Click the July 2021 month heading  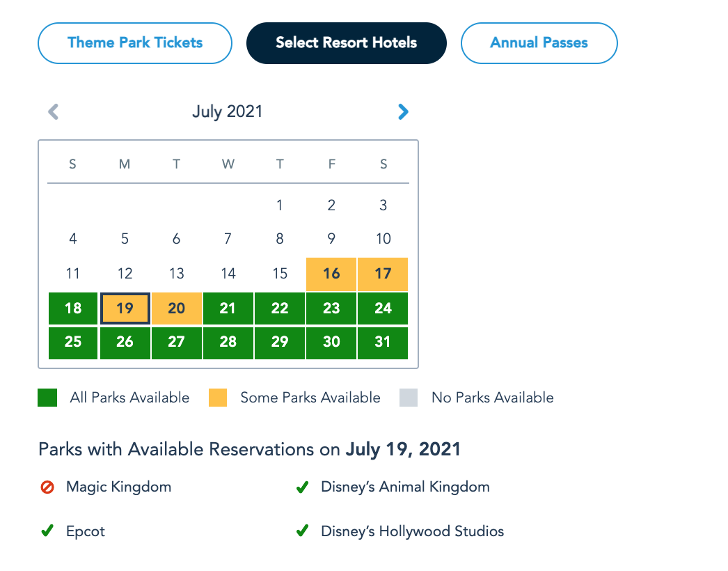[228, 111]
